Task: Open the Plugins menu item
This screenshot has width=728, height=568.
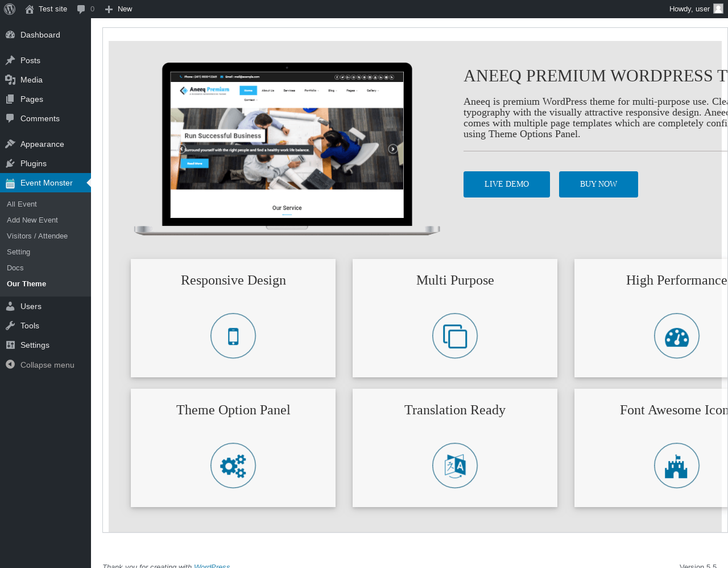Action: pos(34,163)
